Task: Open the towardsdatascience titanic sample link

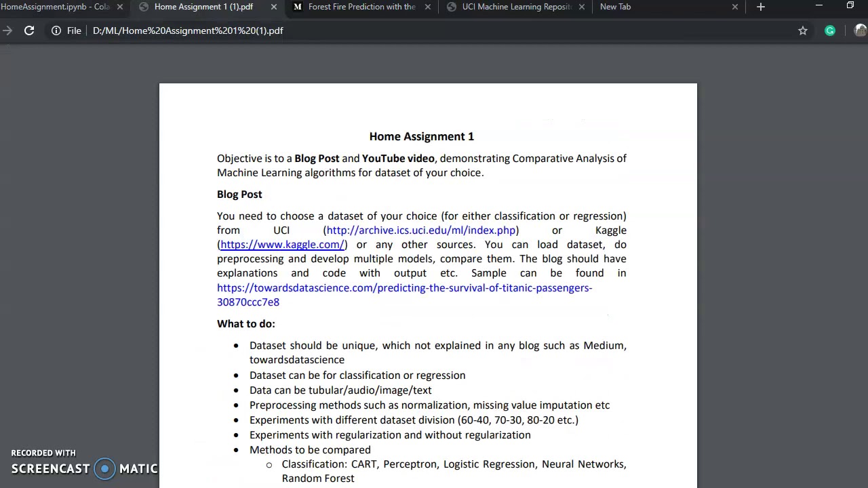Action: (x=404, y=295)
